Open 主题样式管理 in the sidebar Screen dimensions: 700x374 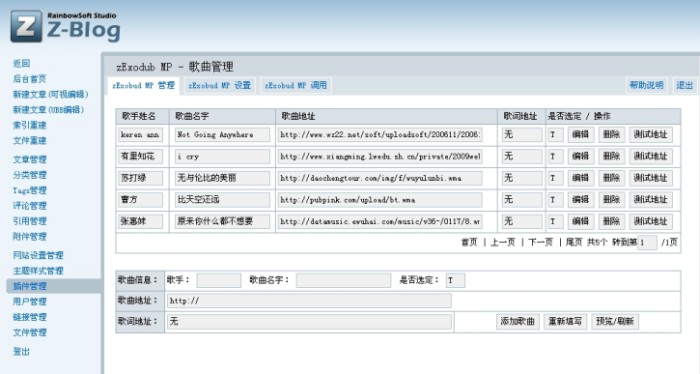pos(38,271)
